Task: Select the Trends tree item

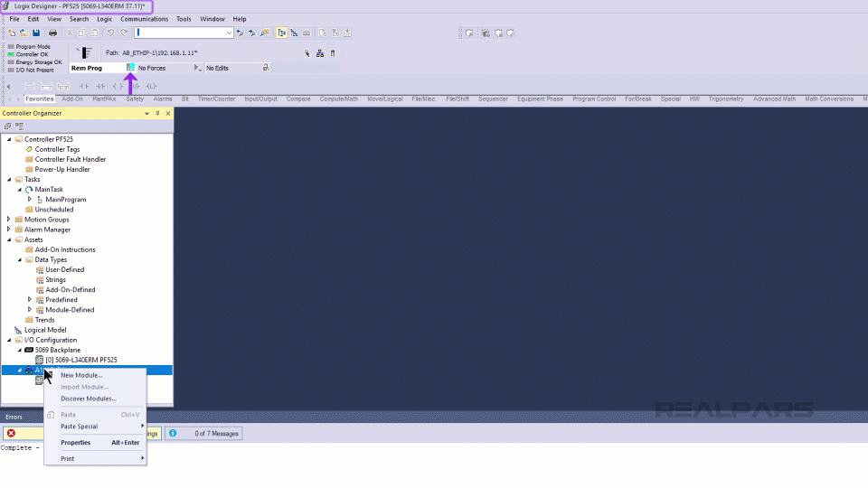Action: point(45,320)
